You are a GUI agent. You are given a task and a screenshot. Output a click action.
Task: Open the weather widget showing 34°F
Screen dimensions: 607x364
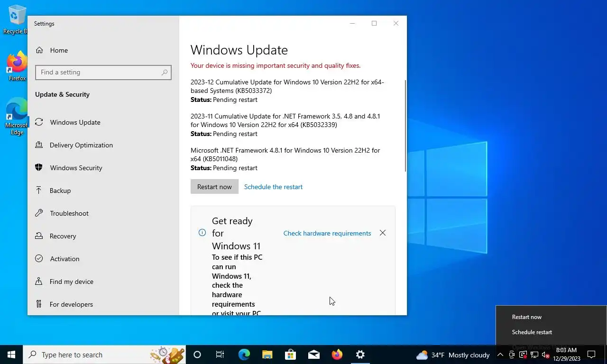(x=453, y=355)
